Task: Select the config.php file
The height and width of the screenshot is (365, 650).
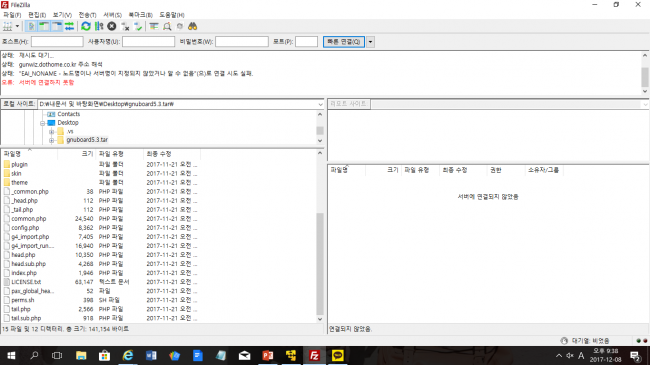Action: pyautogui.click(x=25, y=228)
